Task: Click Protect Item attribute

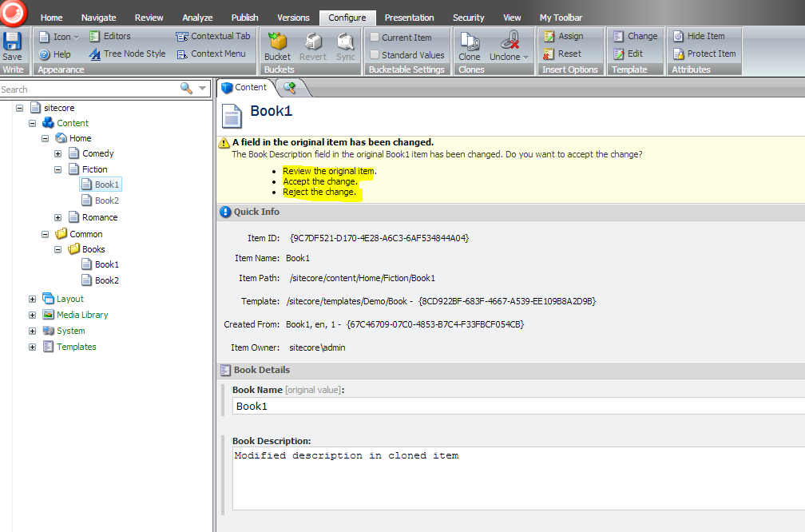Action: coord(704,54)
